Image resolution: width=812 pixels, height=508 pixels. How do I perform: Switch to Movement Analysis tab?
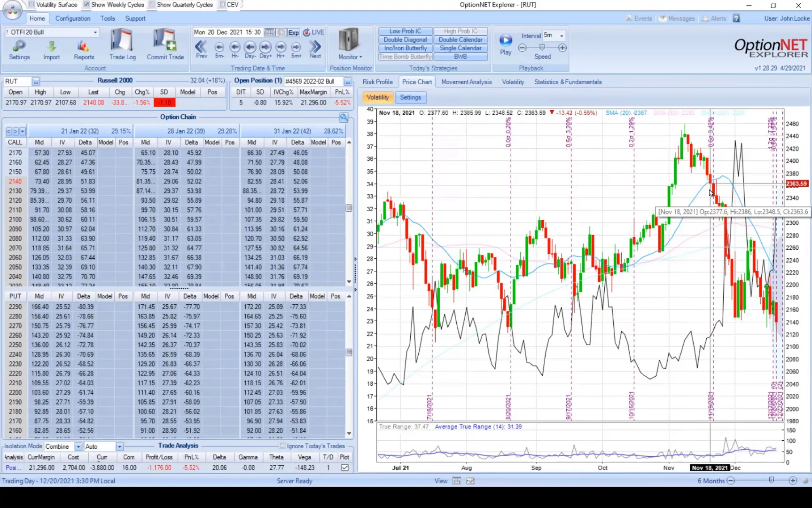(467, 82)
